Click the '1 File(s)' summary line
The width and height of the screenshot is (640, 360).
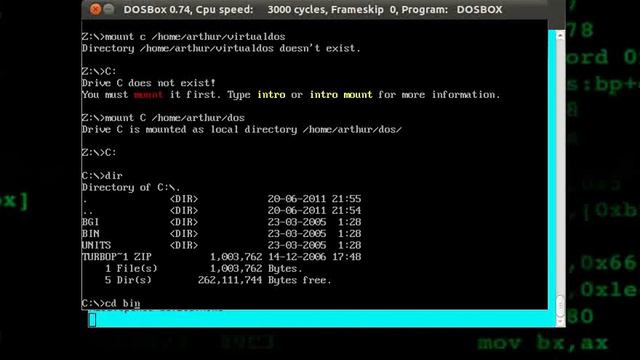[204, 269]
